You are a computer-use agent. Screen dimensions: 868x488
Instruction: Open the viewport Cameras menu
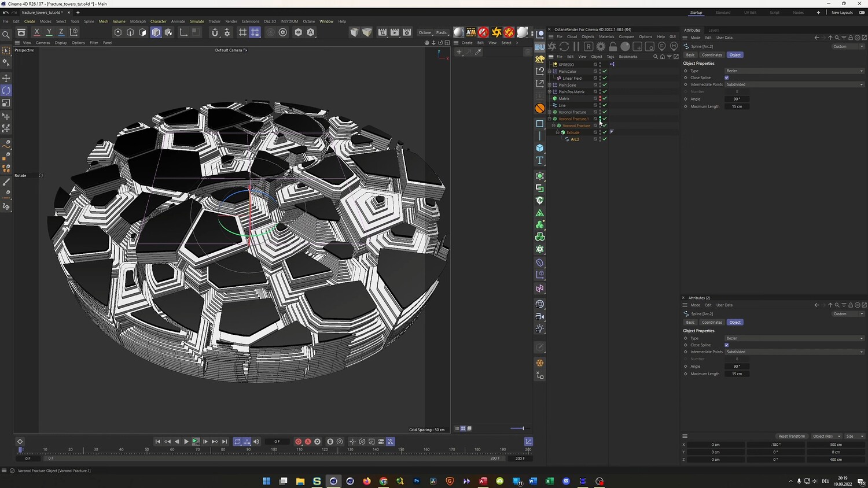pos(43,43)
